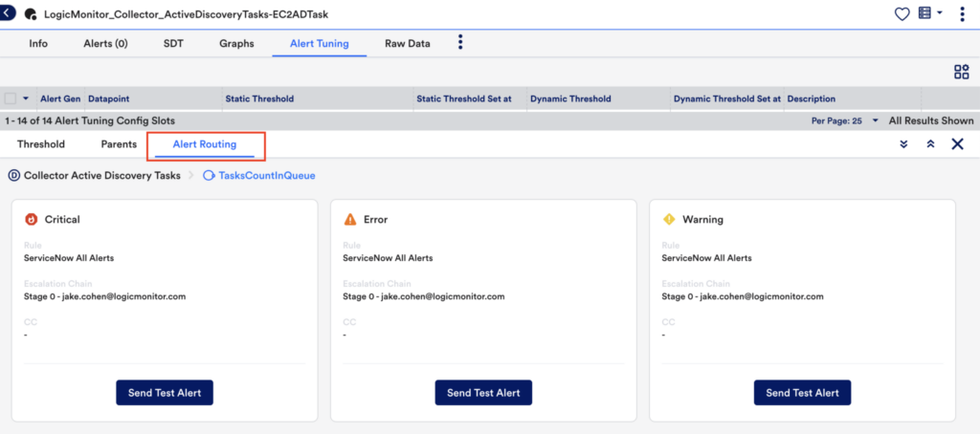
Task: Open the Alerts (0) tab
Action: click(105, 44)
